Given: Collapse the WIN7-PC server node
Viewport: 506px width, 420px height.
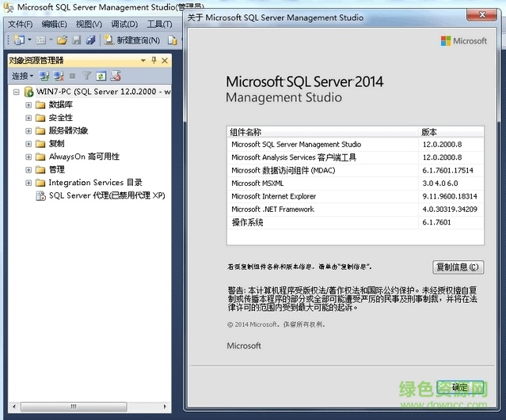Looking at the screenshot, I should tap(17, 93).
